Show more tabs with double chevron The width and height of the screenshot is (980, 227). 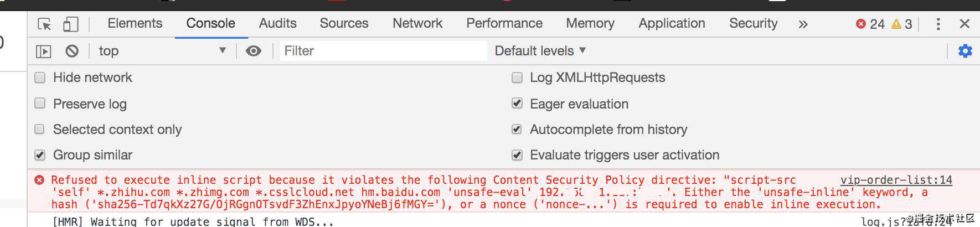pos(803,24)
